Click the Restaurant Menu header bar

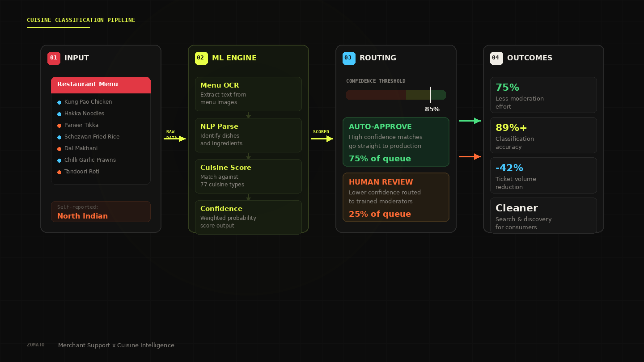pos(101,85)
